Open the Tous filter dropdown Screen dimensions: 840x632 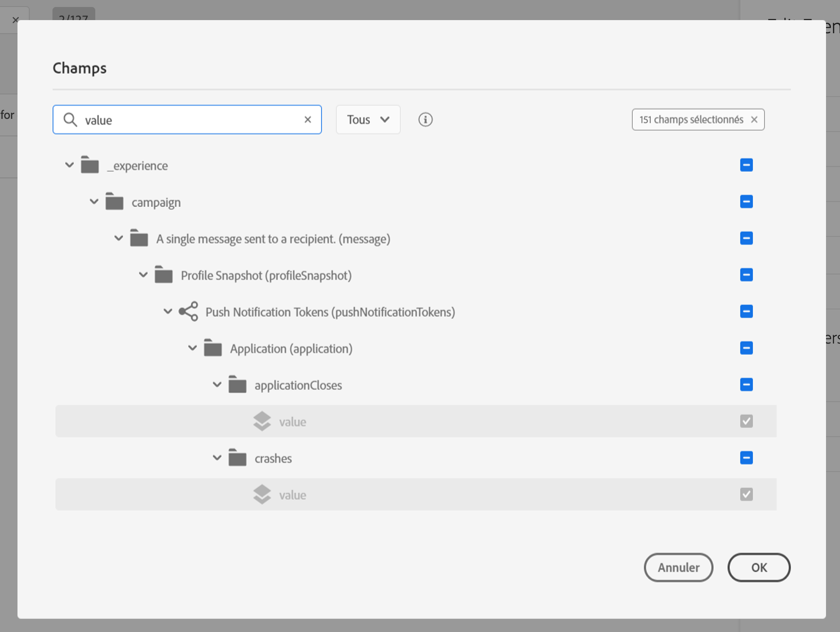(368, 119)
